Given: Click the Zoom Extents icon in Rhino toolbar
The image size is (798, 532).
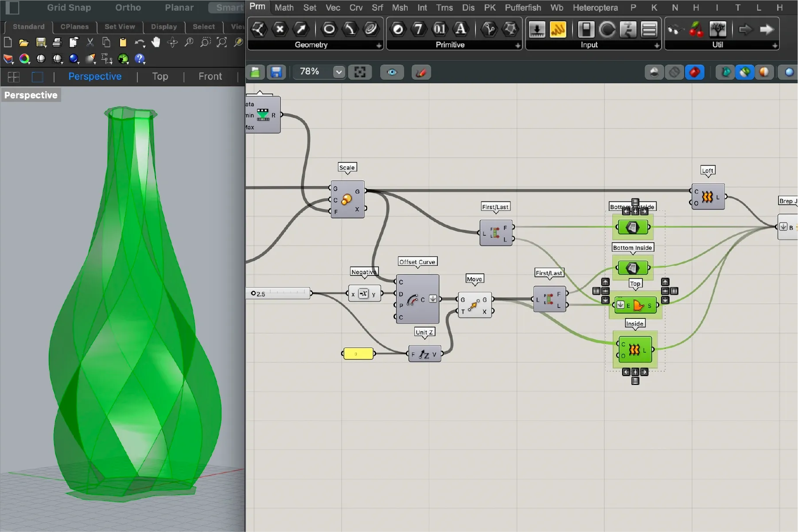Looking at the screenshot, I should [x=222, y=43].
